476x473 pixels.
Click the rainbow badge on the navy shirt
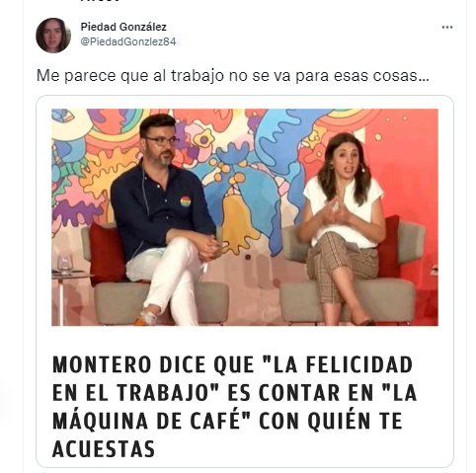(186, 201)
